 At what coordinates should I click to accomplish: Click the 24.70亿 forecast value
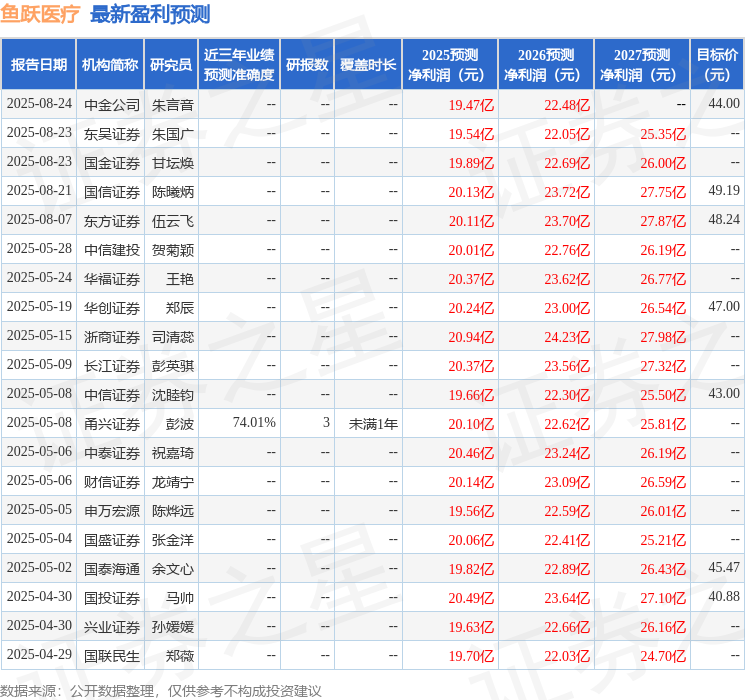click(663, 656)
